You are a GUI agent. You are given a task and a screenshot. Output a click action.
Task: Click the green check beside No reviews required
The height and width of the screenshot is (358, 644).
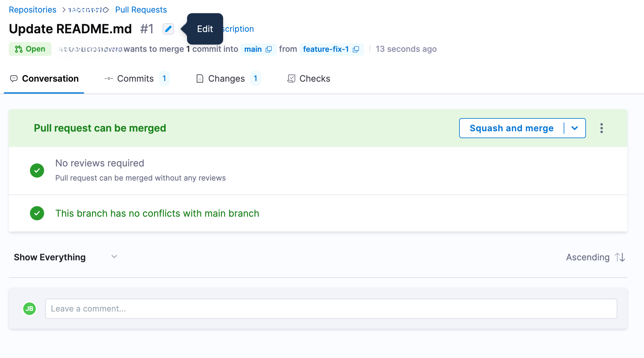(37, 171)
